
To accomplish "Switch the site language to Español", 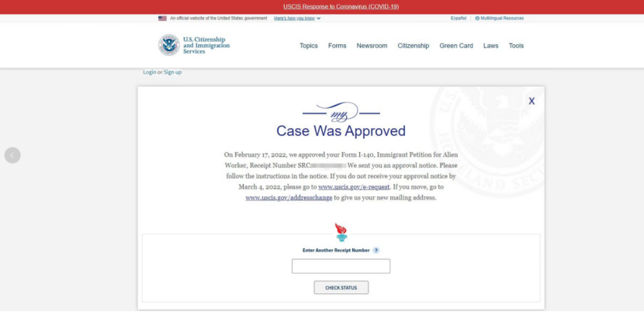I will point(459,18).
